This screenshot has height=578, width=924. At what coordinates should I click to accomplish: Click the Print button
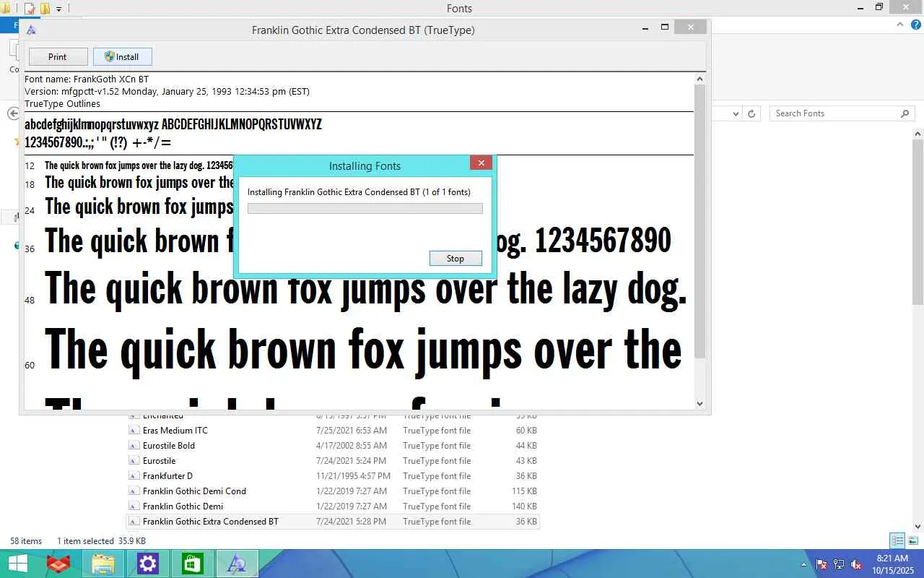click(x=58, y=57)
